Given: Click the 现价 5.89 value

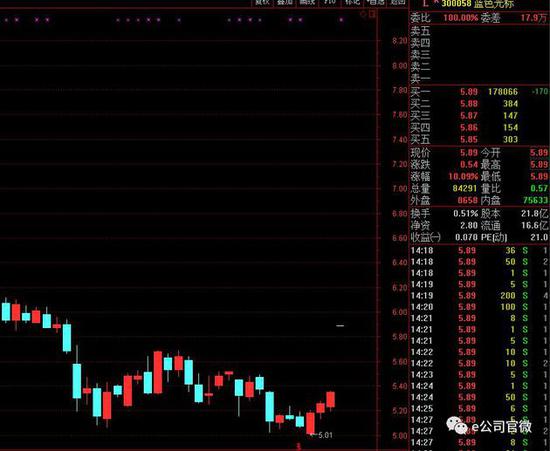Looking at the screenshot, I should tap(469, 153).
